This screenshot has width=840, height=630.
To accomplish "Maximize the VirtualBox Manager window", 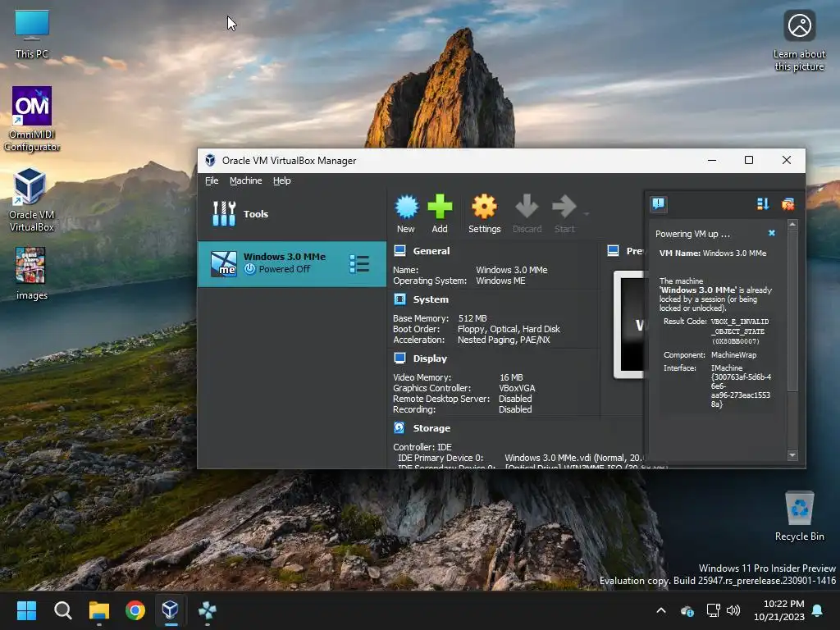I will (749, 160).
